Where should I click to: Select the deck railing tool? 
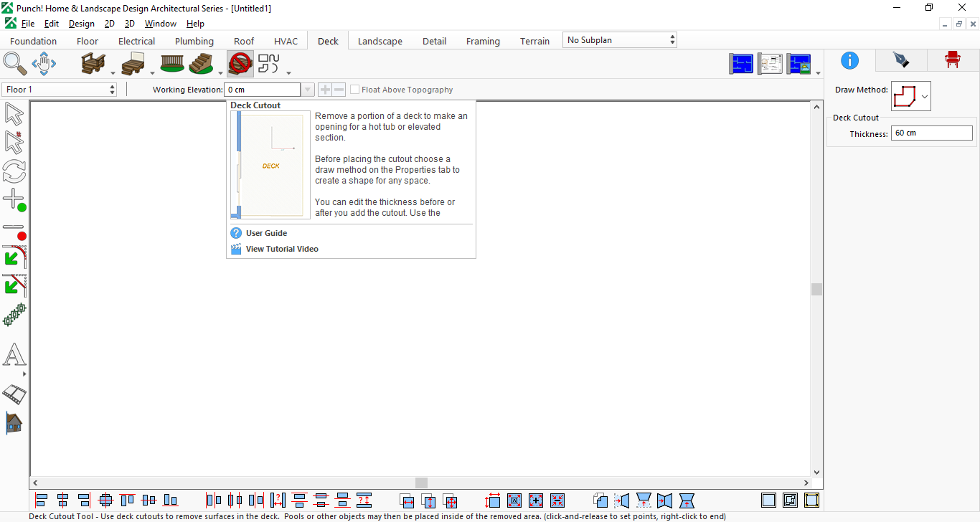pyautogui.click(x=172, y=64)
